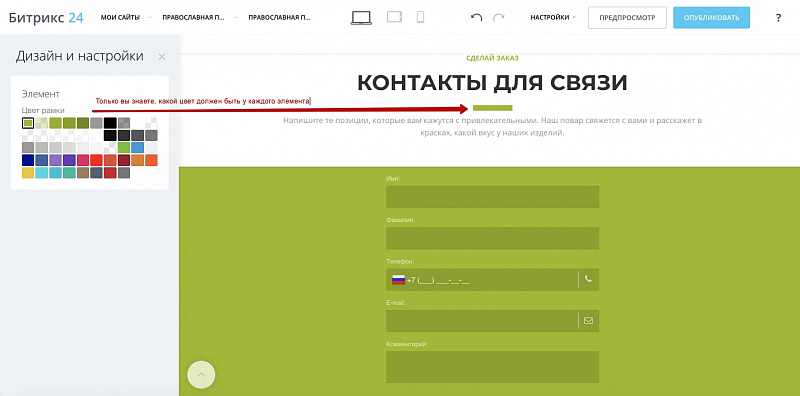800x396 pixels.
Task: Click the Цвет рамки label
Action: [x=43, y=110]
